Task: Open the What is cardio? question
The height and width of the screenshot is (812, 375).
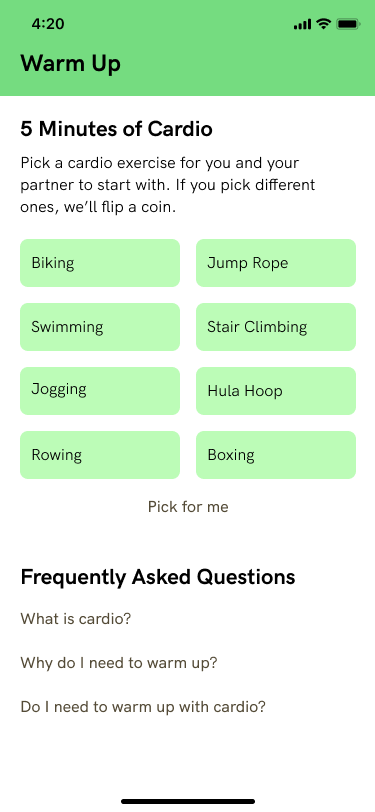Action: [76, 618]
